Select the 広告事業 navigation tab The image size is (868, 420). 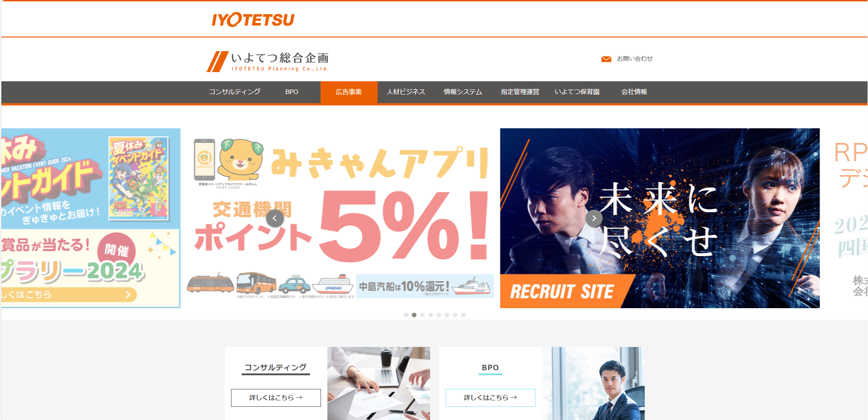(349, 92)
